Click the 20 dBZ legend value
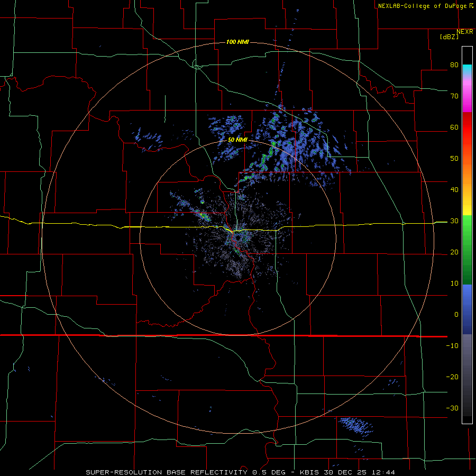 tap(454, 252)
